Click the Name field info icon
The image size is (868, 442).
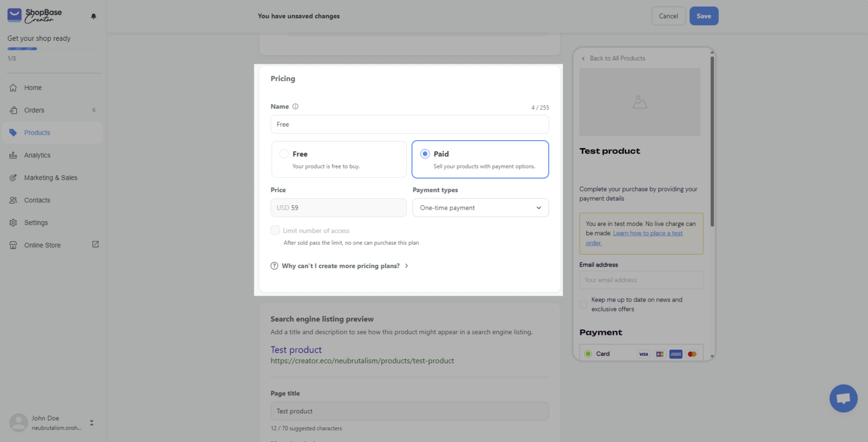pyautogui.click(x=295, y=106)
